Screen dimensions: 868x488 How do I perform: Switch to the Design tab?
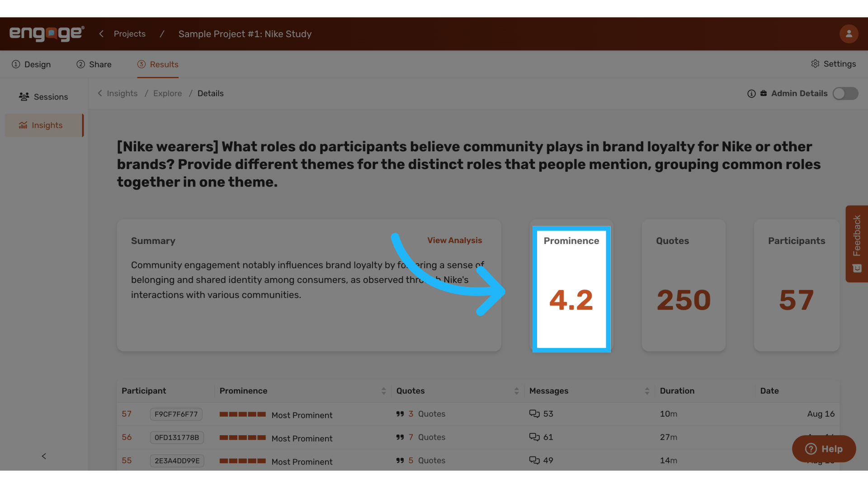31,64
